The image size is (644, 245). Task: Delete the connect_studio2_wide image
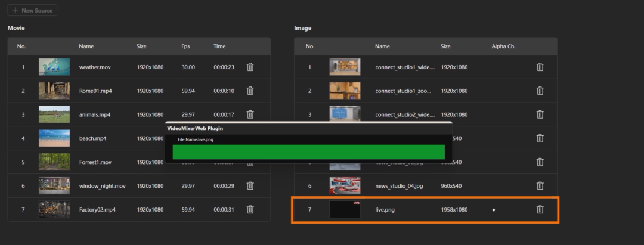point(540,114)
